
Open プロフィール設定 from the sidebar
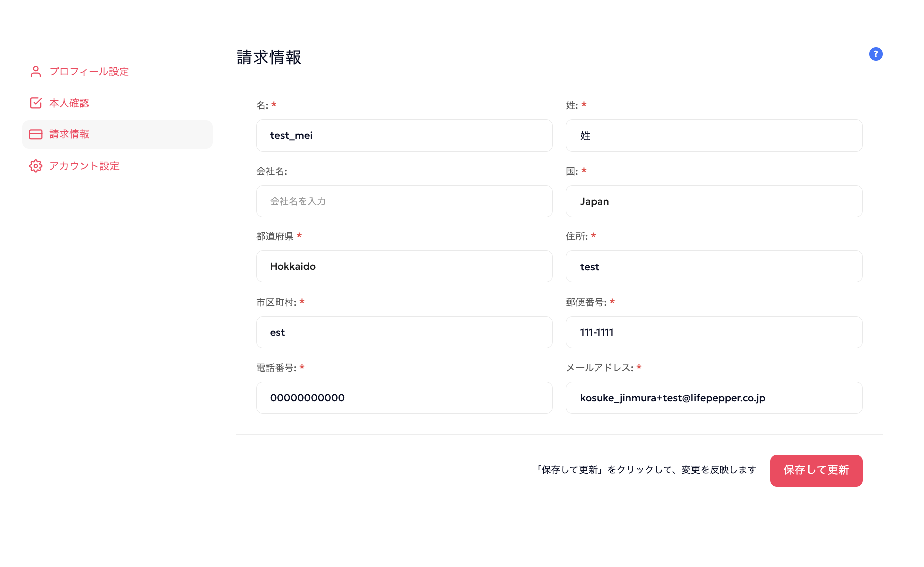[x=89, y=72]
